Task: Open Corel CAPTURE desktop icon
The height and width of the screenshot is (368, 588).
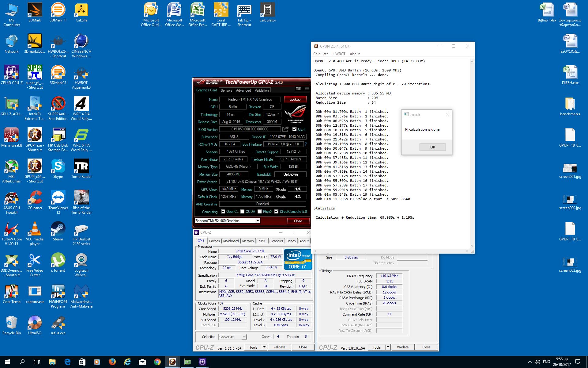Action: pyautogui.click(x=221, y=15)
